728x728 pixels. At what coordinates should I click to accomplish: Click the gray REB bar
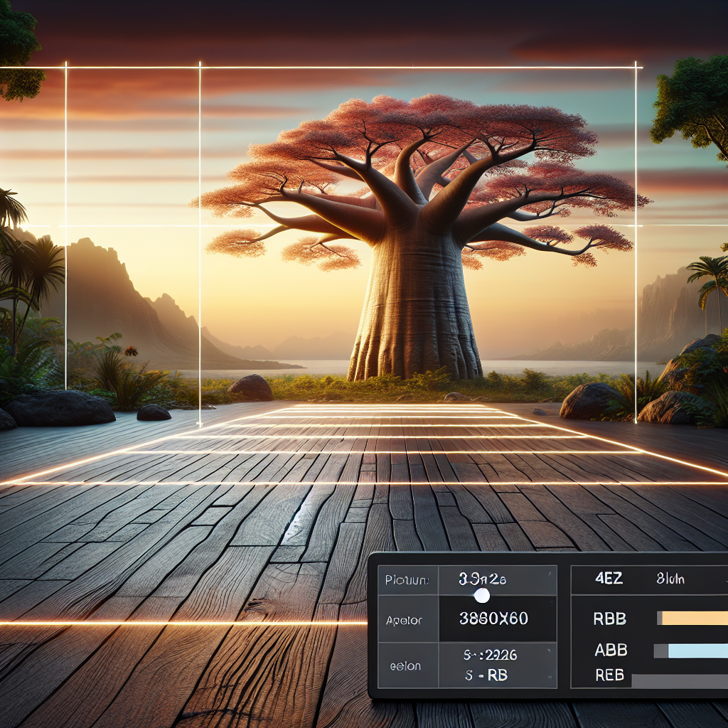[680, 680]
